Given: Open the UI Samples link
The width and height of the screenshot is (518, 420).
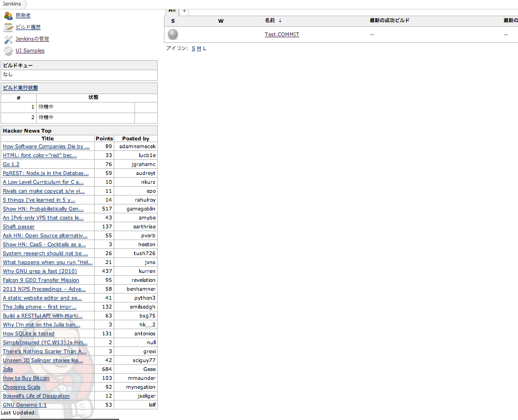Looking at the screenshot, I should coord(30,51).
